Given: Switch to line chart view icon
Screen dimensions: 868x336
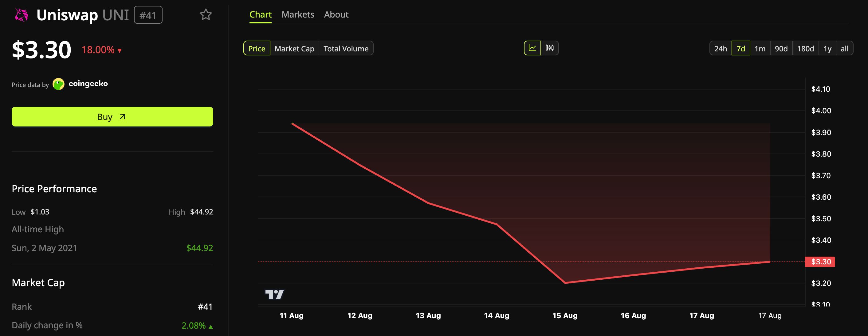Looking at the screenshot, I should 532,48.
